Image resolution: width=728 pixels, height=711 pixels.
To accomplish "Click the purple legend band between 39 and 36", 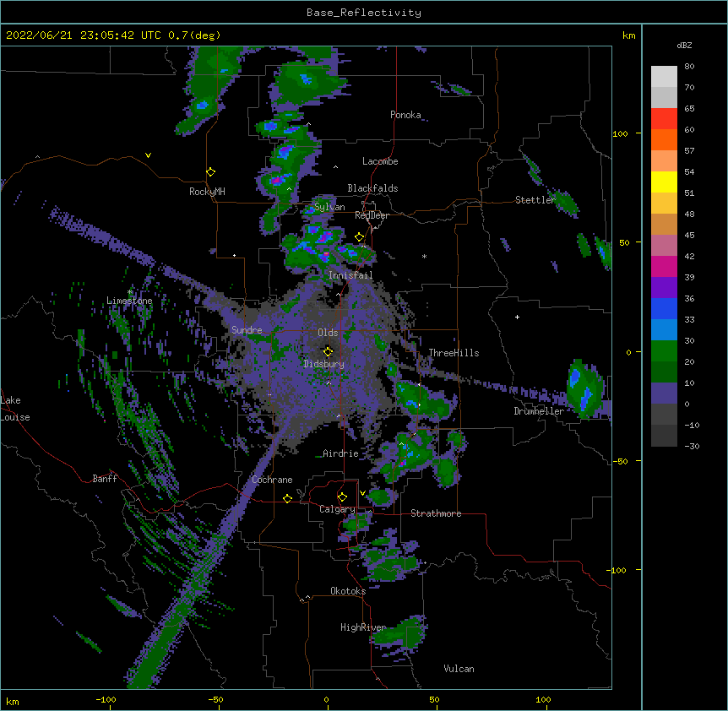I will click(x=664, y=288).
